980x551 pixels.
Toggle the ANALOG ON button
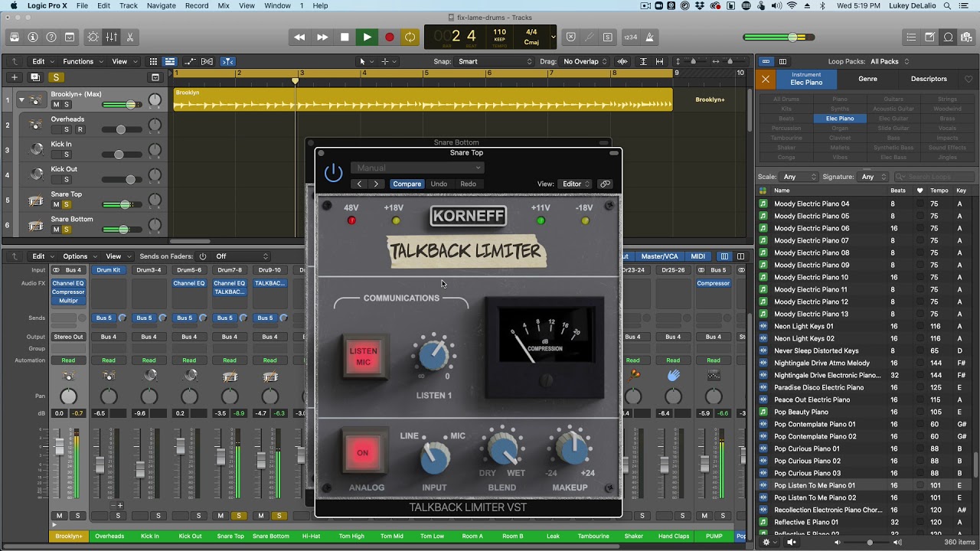tap(363, 452)
